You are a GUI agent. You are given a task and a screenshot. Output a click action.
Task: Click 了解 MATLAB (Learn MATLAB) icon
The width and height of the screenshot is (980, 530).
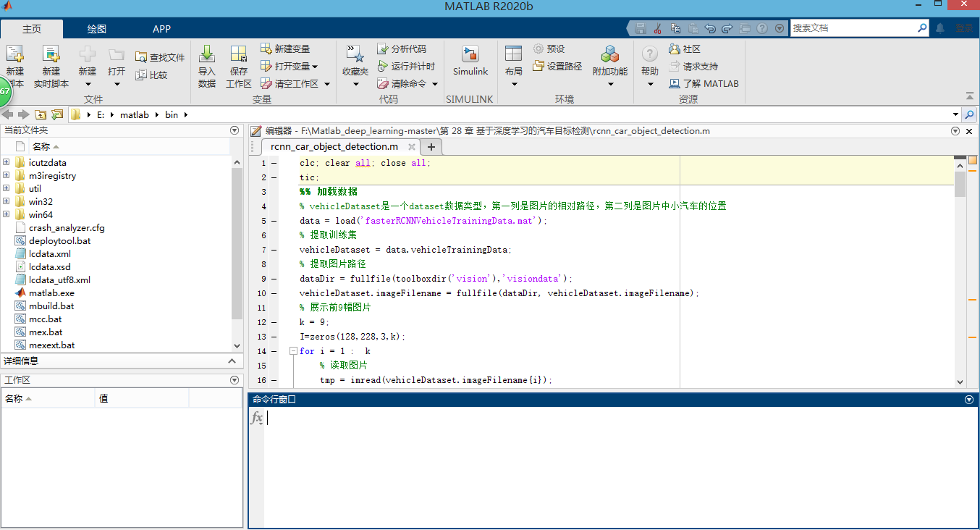pyautogui.click(x=675, y=83)
